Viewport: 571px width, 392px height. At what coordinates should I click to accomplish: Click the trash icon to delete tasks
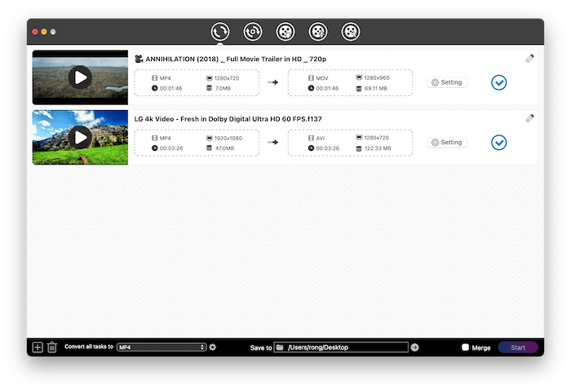pyautogui.click(x=52, y=347)
